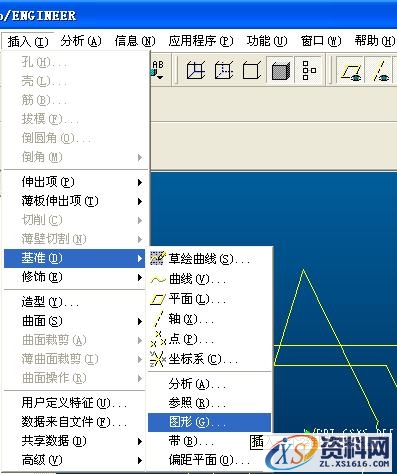
Task: Choose 曲线(V) in datum submenu
Action: [x=210, y=279]
